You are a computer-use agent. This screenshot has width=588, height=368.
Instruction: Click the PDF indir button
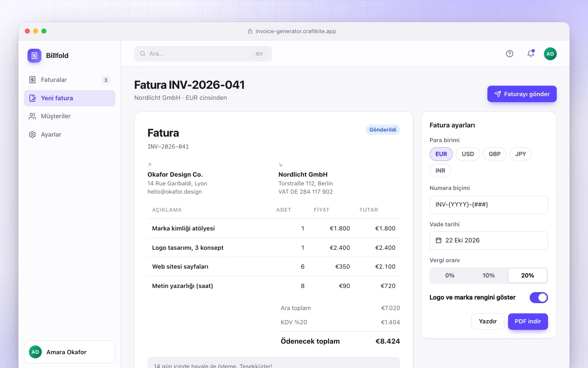coord(528,322)
